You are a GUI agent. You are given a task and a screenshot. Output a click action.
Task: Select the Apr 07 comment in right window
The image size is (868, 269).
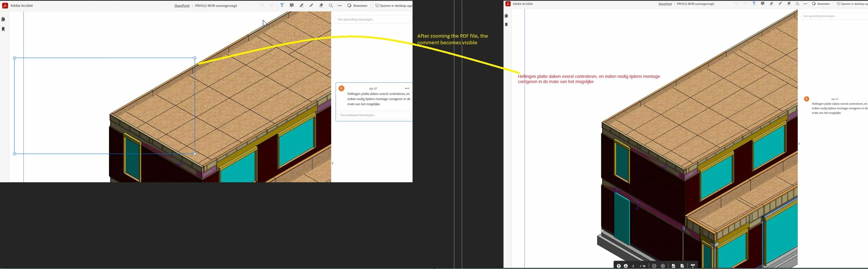[x=840, y=108]
